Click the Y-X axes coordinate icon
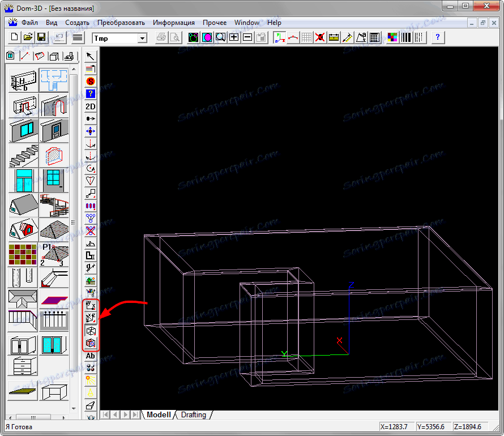This screenshot has height=436, width=504. tap(91, 306)
